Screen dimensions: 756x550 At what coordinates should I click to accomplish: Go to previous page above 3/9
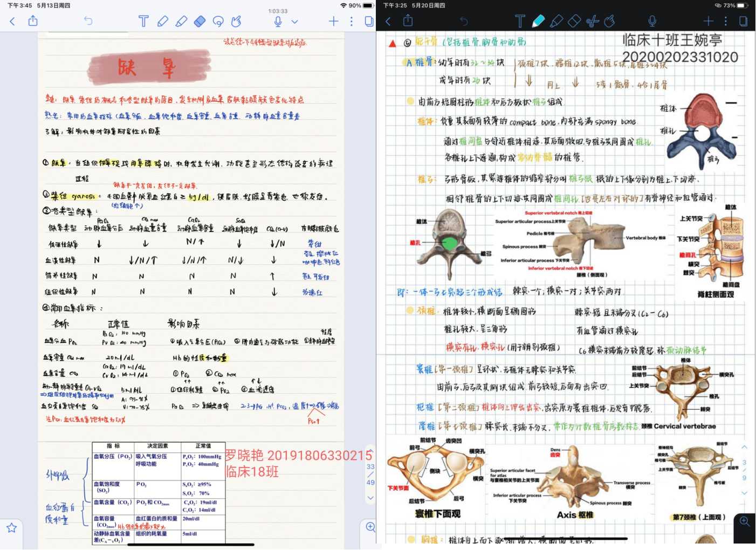tap(744, 448)
